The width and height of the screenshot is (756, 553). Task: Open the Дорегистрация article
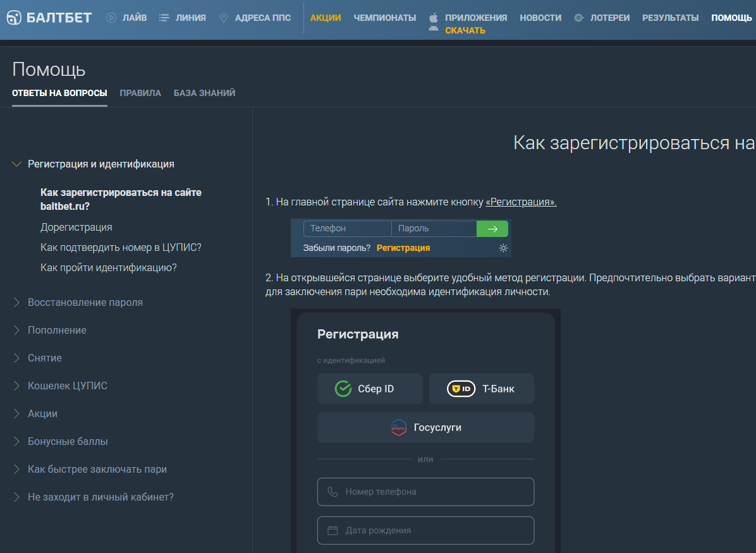click(76, 227)
